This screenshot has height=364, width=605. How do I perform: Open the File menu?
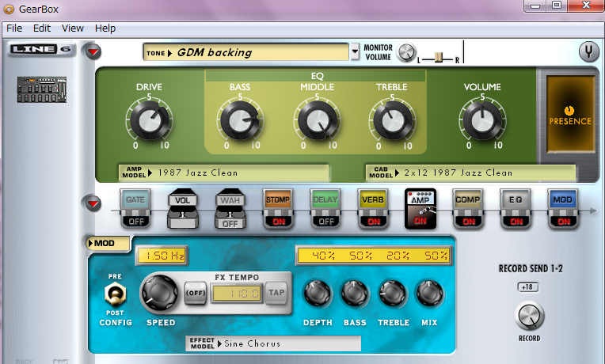click(14, 28)
